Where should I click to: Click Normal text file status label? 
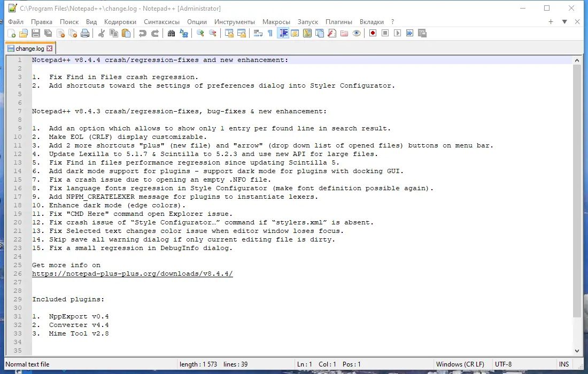point(27,364)
